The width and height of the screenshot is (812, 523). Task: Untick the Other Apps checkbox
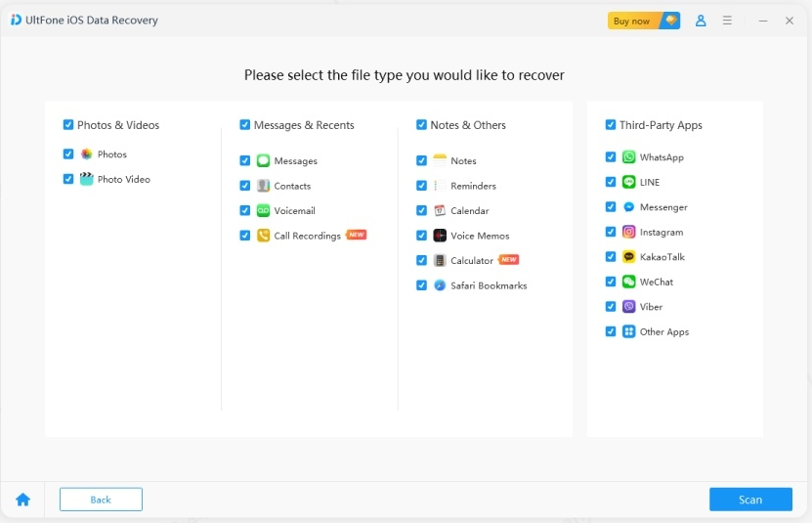[611, 331]
